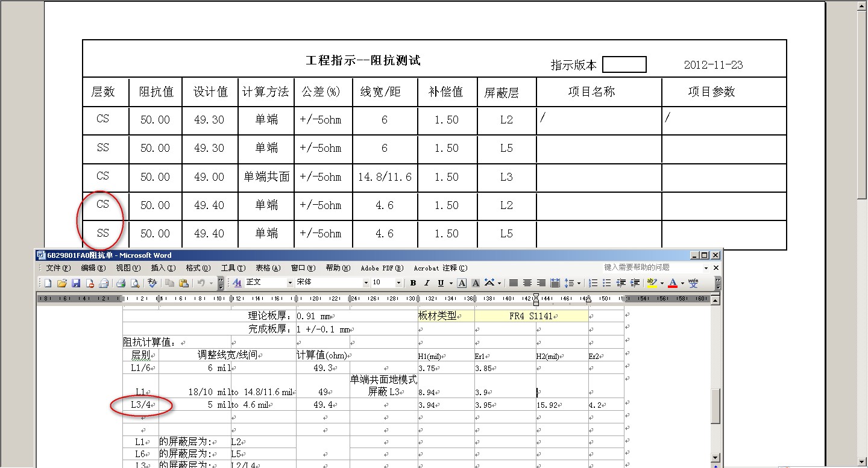Toggle underline formatting
The width and height of the screenshot is (868, 468).
[x=441, y=282]
